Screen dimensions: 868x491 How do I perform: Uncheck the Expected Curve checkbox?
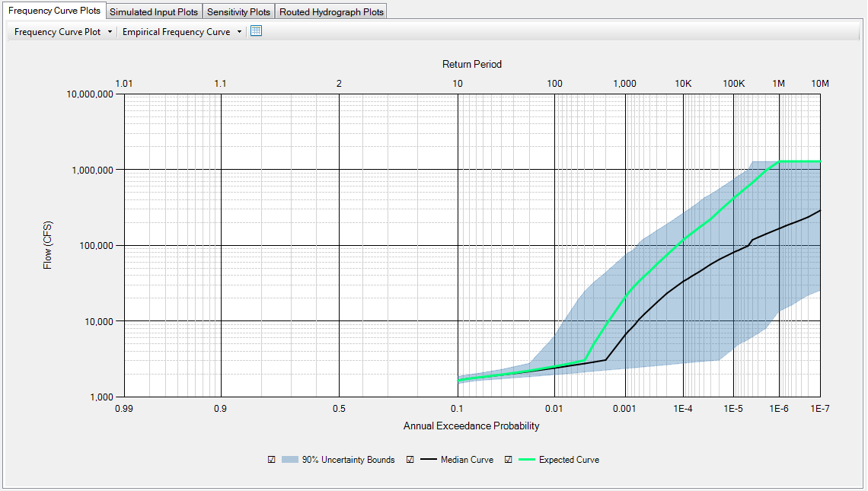508,459
